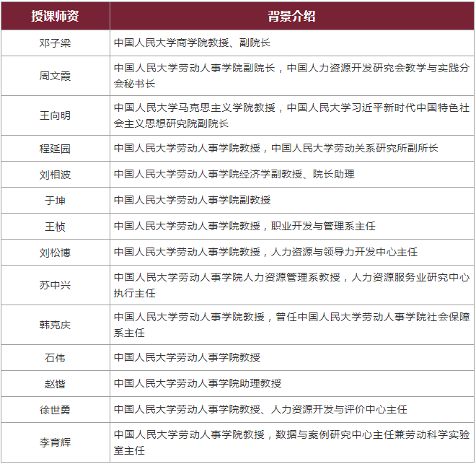
Task: Select the name 韩克庆
Action: 55,325
